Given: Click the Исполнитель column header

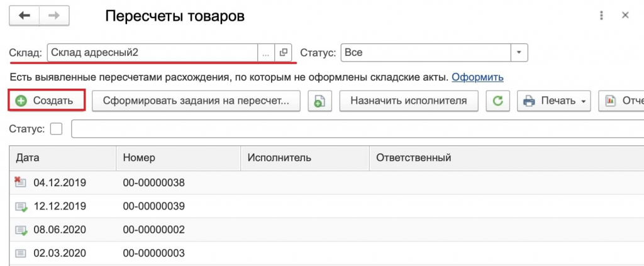Looking at the screenshot, I should tap(305, 158).
